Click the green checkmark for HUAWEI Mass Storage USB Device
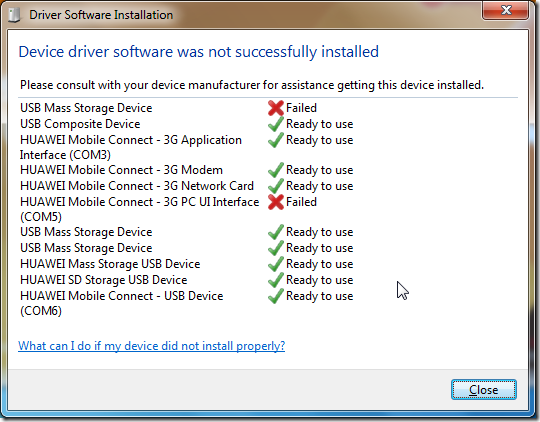Screen dimensions: 540x422 tap(276, 264)
